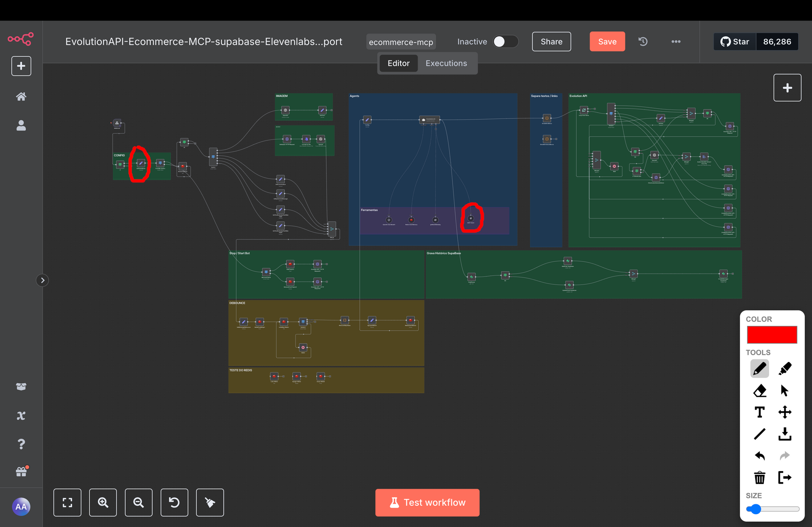The width and height of the screenshot is (812, 527).
Task: Toggle the Inactive workflow switch
Action: pos(505,42)
